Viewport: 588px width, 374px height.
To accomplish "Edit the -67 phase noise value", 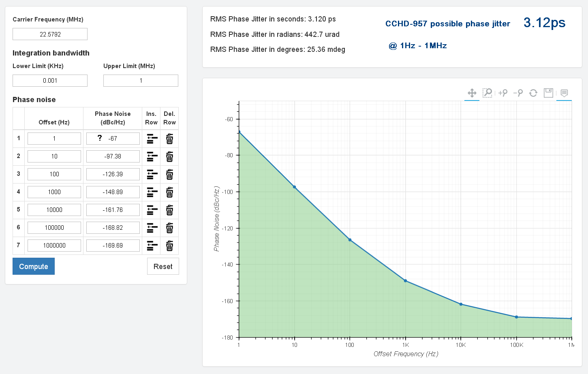I will 113,139.
